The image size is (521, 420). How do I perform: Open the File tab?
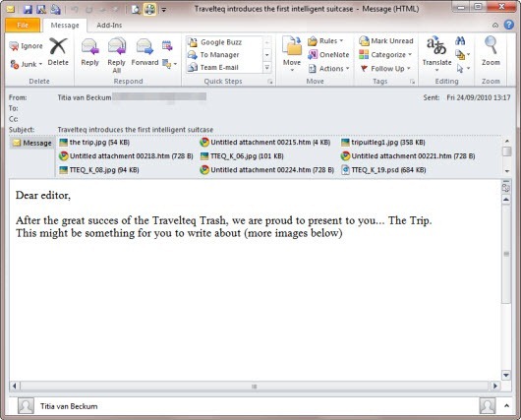[23, 25]
